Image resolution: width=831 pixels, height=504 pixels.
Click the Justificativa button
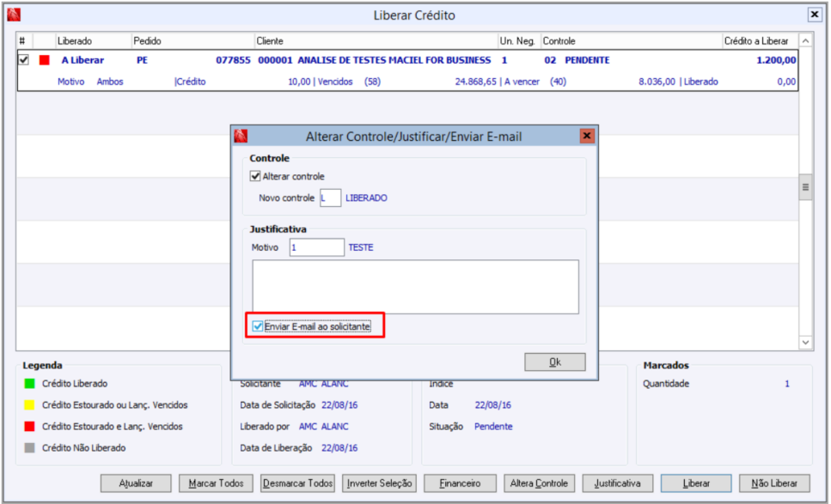617,483
